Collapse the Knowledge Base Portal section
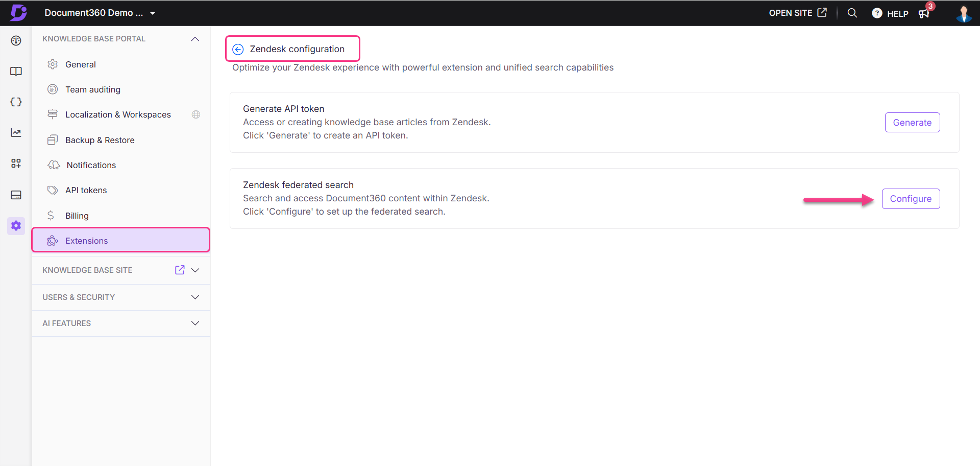 coord(195,39)
